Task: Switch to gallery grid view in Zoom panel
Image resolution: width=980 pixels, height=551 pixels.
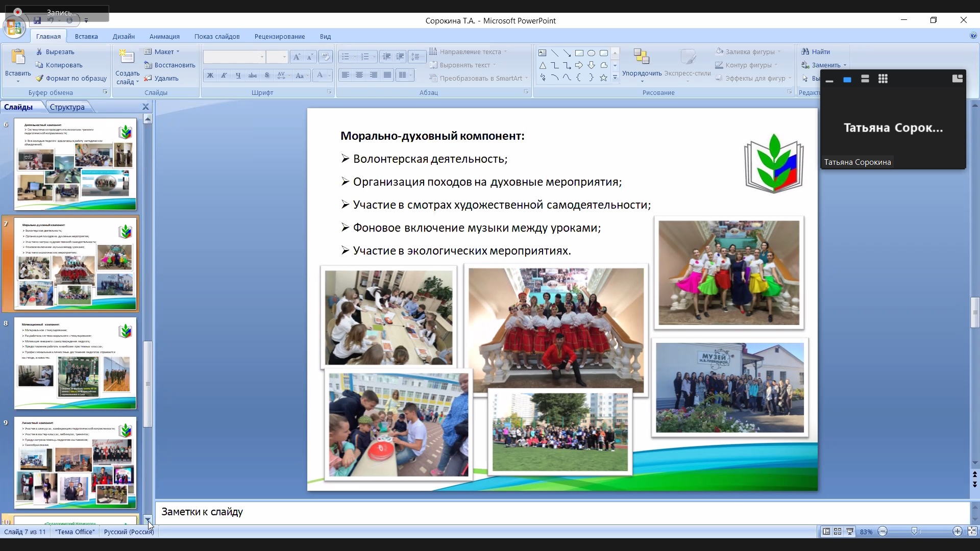Action: [x=883, y=79]
